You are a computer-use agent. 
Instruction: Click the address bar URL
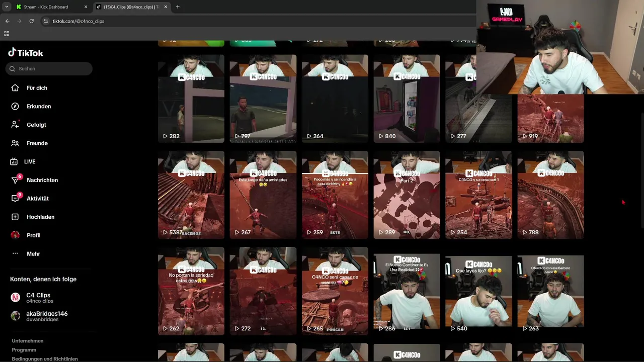[x=78, y=21]
